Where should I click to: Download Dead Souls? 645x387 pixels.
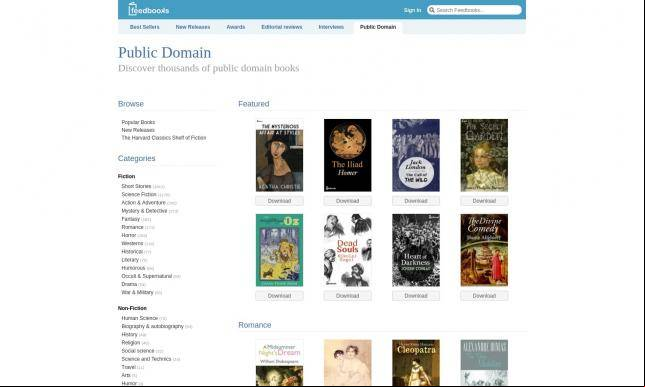[x=348, y=296]
